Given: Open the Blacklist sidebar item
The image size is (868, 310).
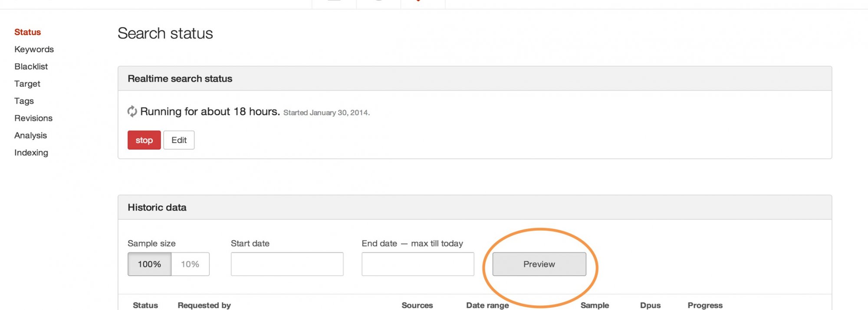Looking at the screenshot, I should pos(31,66).
